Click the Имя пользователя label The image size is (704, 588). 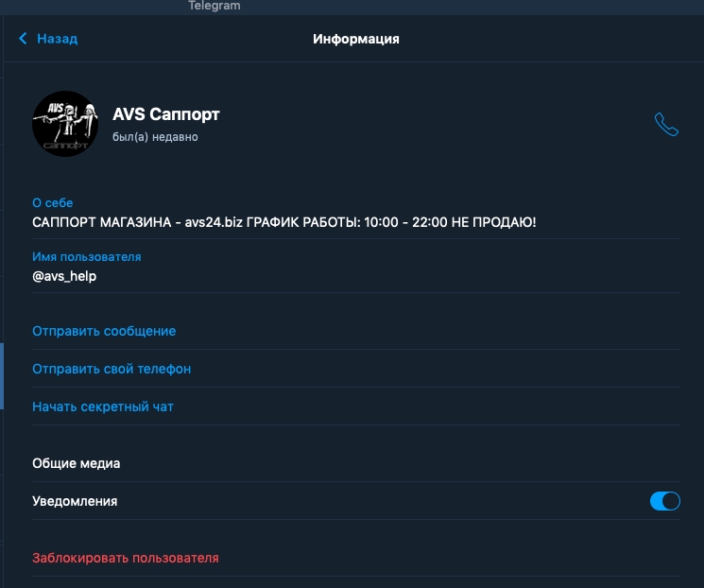click(87, 256)
